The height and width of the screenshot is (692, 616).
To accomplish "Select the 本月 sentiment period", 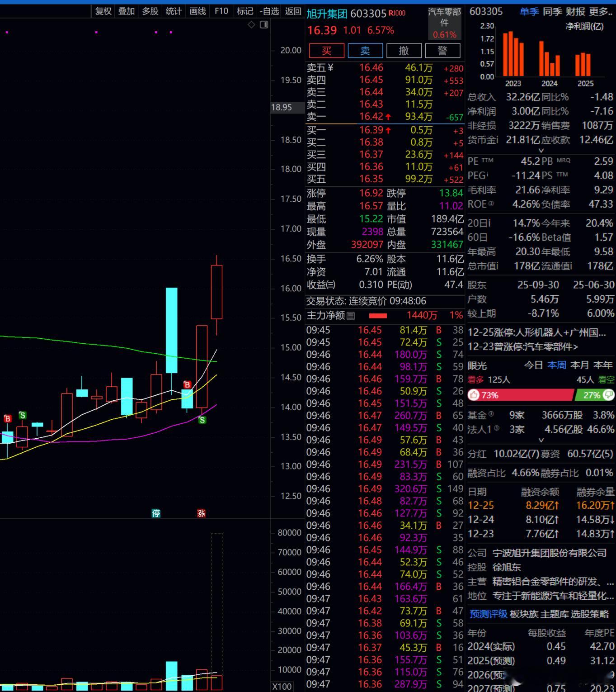I will 580,365.
